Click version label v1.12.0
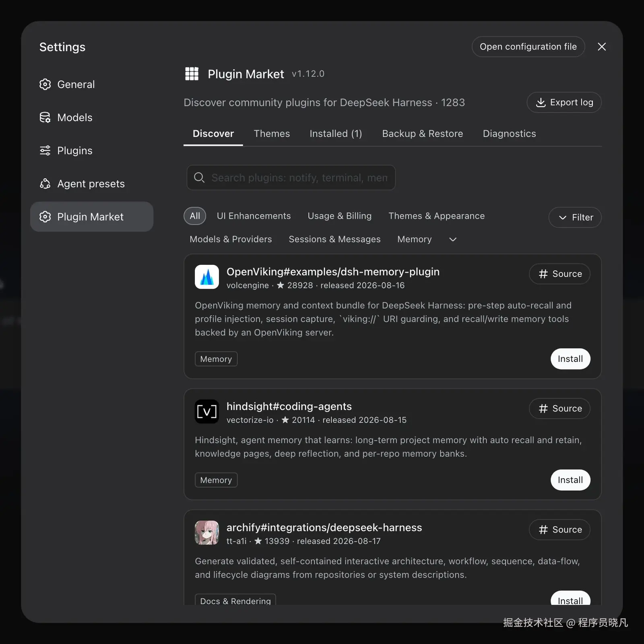This screenshot has width=644, height=644. (x=308, y=74)
